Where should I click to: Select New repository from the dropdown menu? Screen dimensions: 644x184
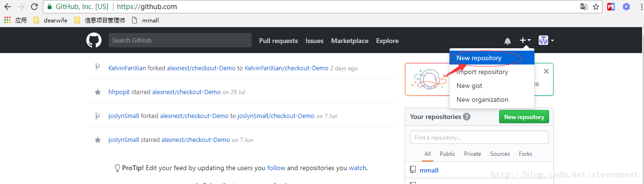click(x=492, y=58)
